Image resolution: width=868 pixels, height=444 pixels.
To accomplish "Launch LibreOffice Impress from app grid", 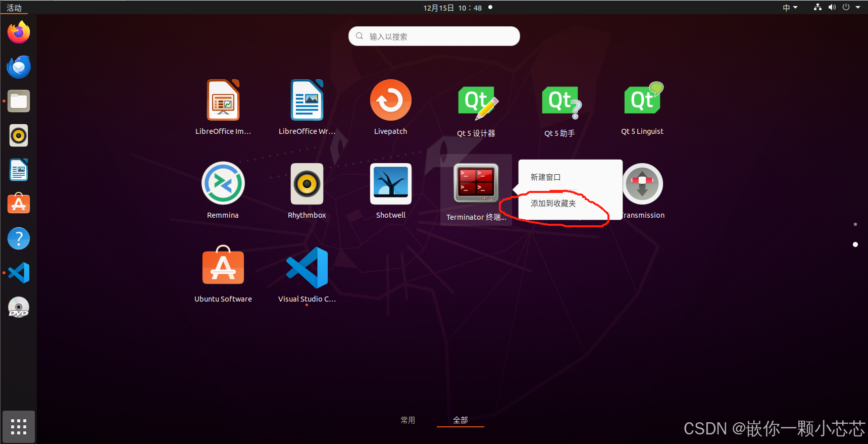I will coord(223,107).
